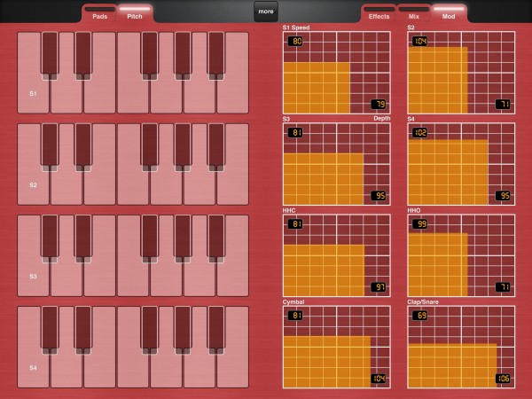The image size is (532, 399).
Task: Play the C key labeled S4
Action: (33, 368)
